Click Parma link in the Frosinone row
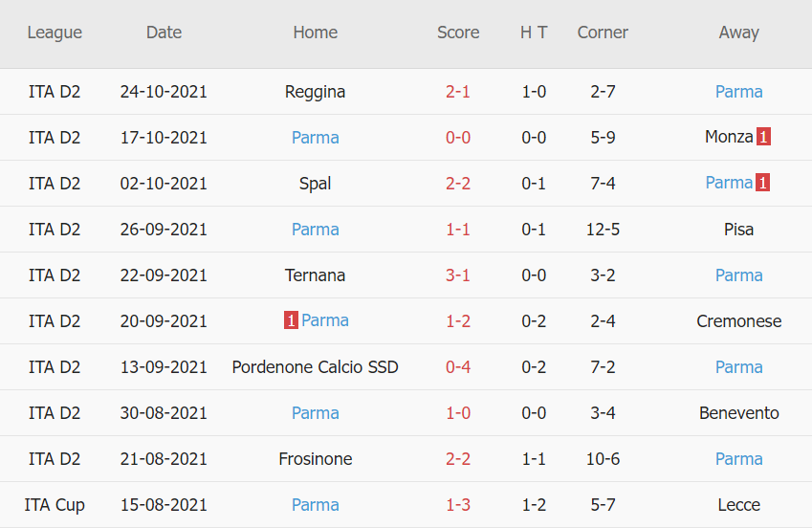The height and width of the screenshot is (528, 812). (x=738, y=459)
